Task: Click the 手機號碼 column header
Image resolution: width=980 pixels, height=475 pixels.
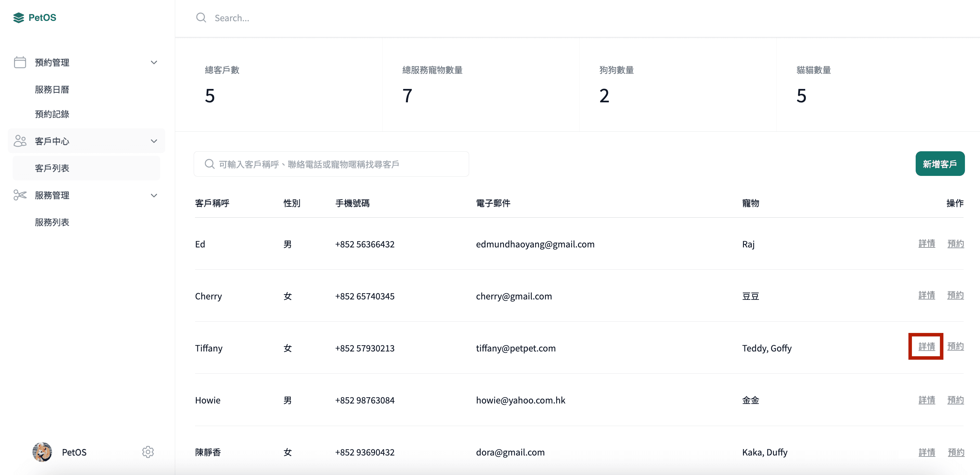Action: click(352, 203)
